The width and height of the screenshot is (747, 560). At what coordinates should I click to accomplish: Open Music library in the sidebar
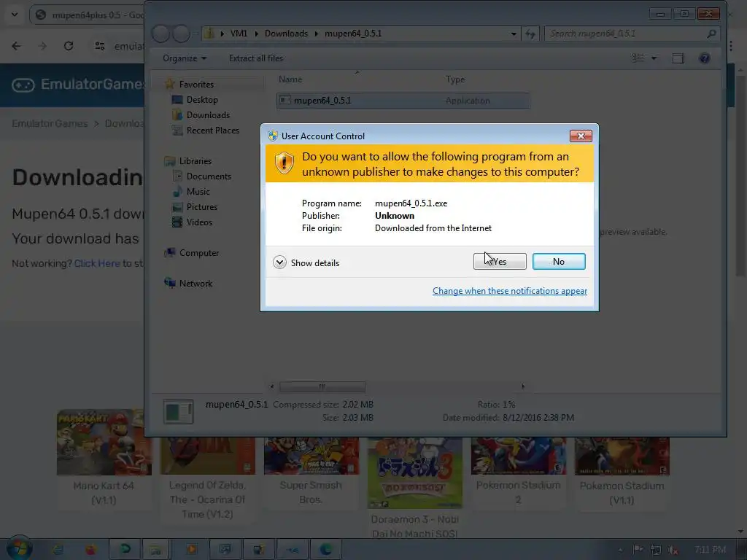point(198,192)
